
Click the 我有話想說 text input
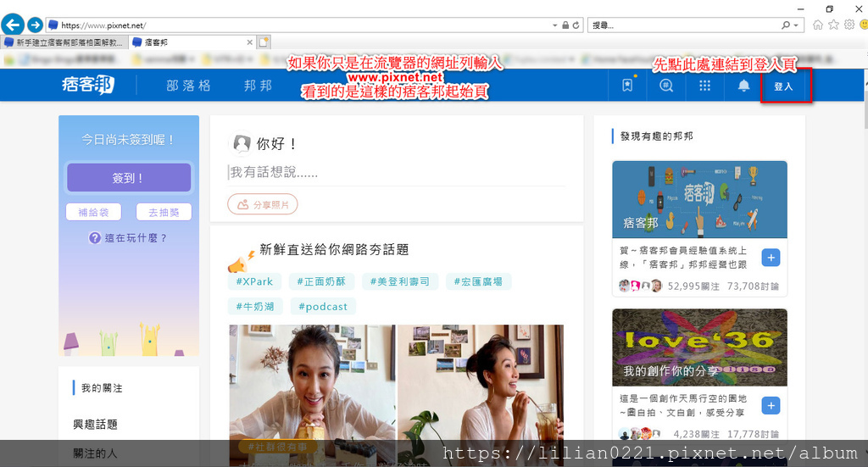(x=397, y=173)
